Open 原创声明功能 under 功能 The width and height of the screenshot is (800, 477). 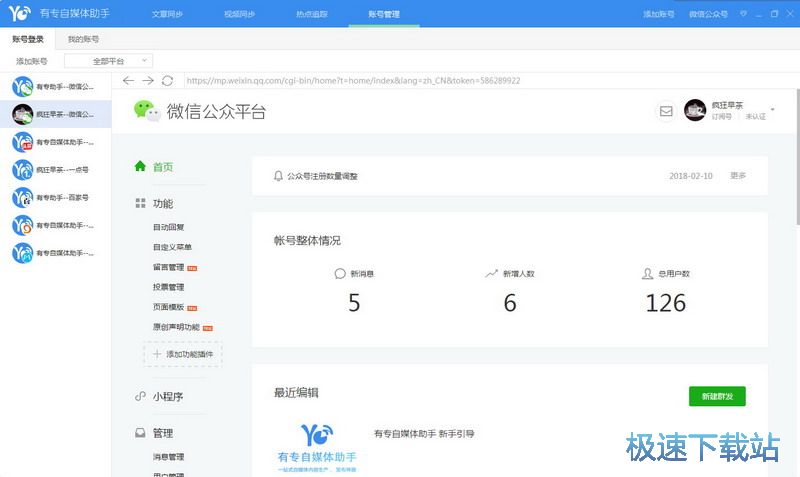[177, 327]
